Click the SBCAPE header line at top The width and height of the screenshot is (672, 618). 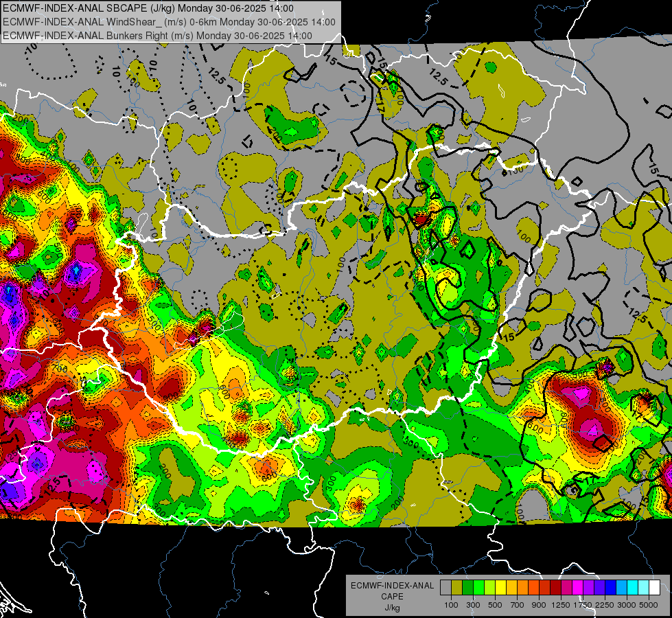[148, 8]
